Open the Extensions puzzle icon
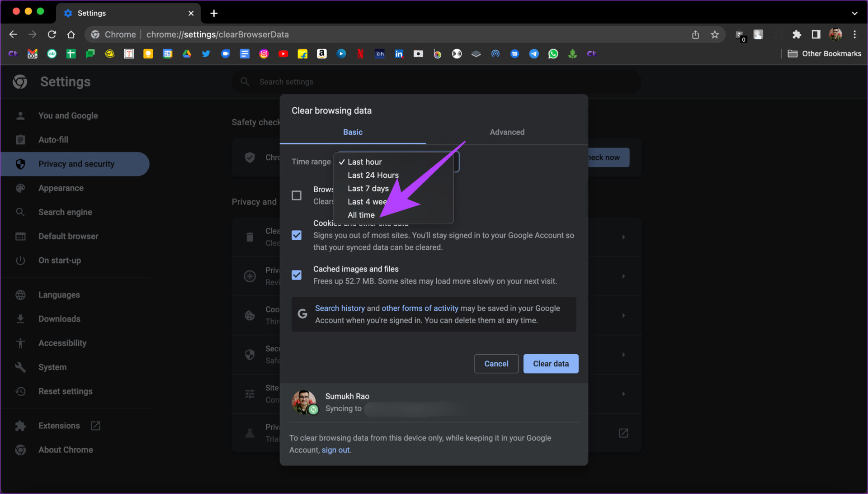868x494 pixels. click(797, 34)
